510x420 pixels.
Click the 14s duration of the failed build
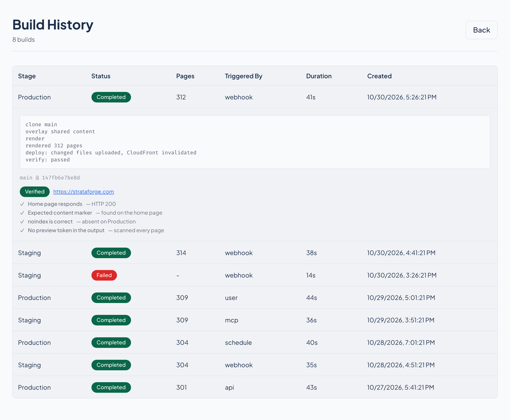[x=311, y=275]
